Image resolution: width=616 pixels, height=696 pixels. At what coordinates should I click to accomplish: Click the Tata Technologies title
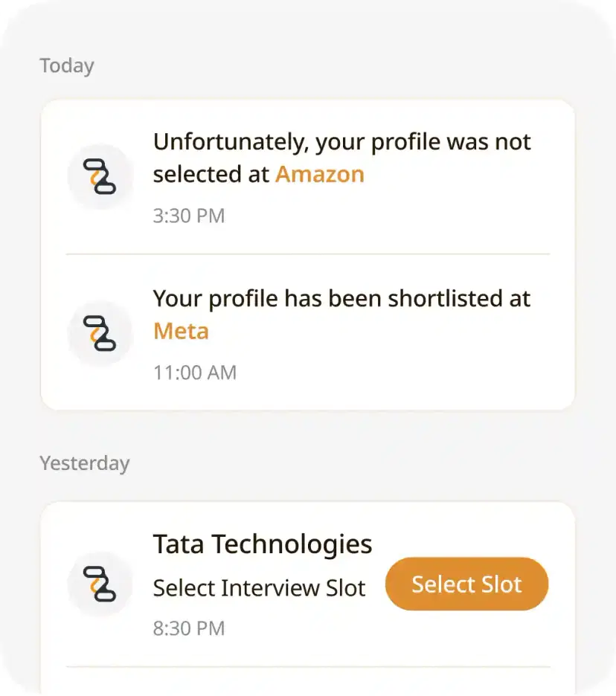pos(263,544)
